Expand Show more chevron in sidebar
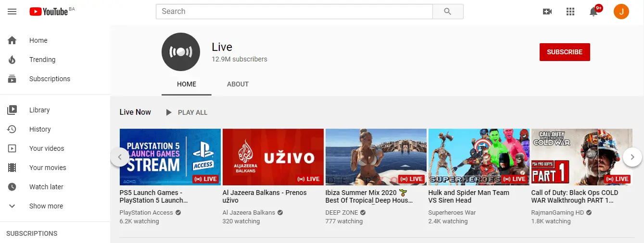This screenshot has height=243, width=644. 12,206
